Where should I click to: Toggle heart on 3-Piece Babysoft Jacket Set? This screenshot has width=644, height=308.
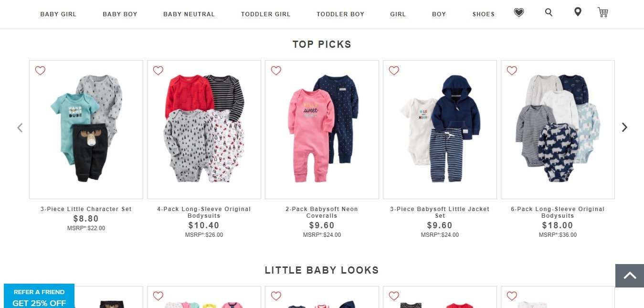(x=394, y=71)
